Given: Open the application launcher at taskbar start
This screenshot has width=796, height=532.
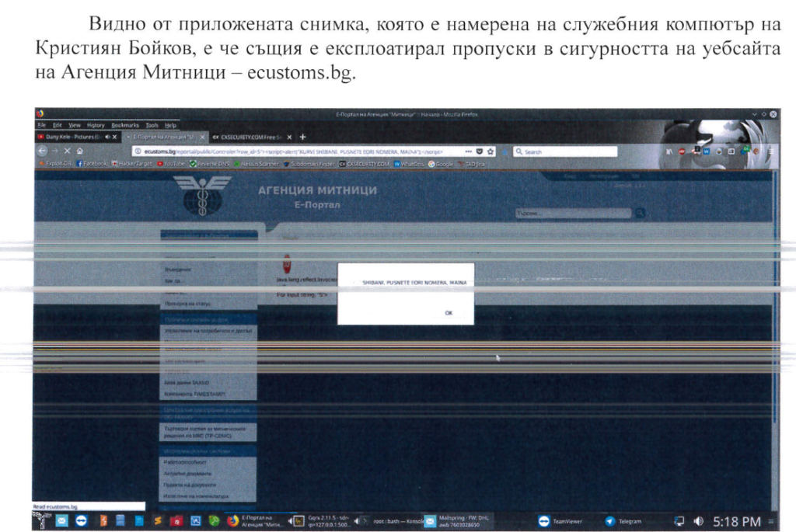Looking at the screenshot, I should pos(42,521).
